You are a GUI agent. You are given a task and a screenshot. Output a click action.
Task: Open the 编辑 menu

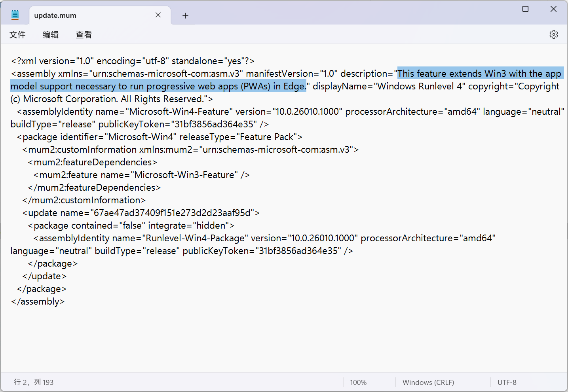click(51, 35)
